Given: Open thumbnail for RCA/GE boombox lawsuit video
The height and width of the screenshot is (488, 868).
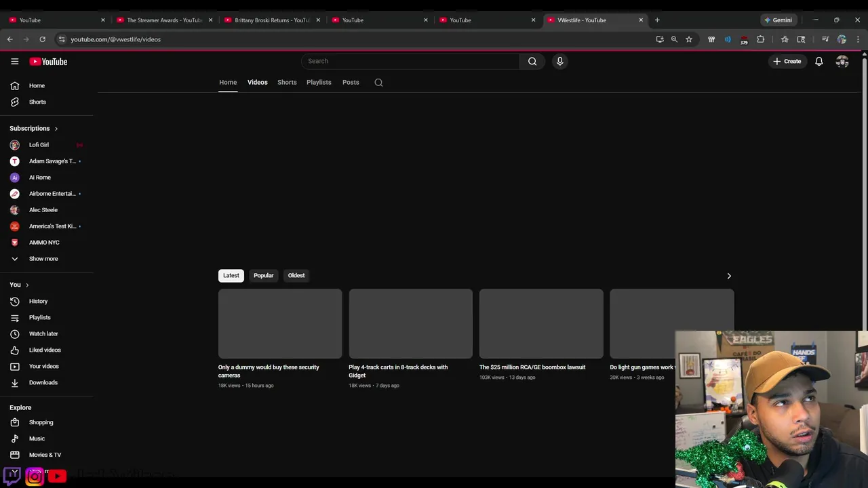Looking at the screenshot, I should (541, 323).
